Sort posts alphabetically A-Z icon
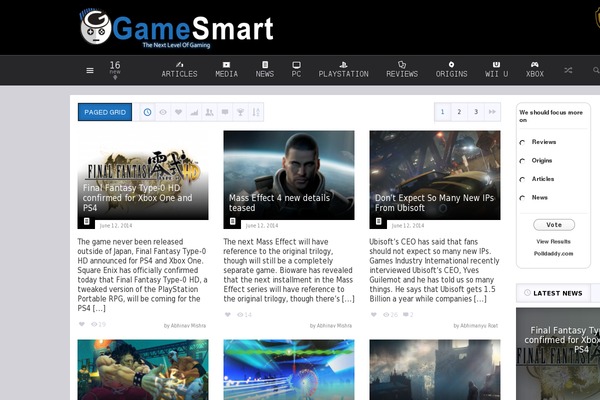 pos(256,112)
